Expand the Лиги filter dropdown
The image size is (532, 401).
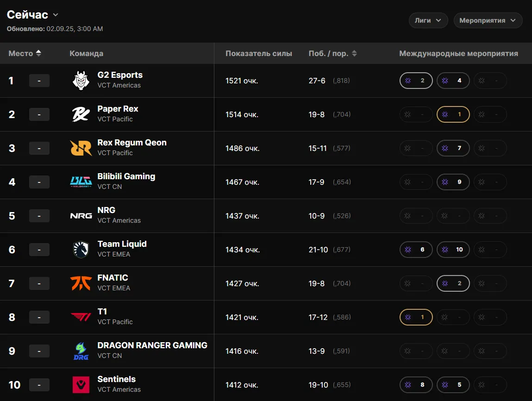pyautogui.click(x=428, y=20)
